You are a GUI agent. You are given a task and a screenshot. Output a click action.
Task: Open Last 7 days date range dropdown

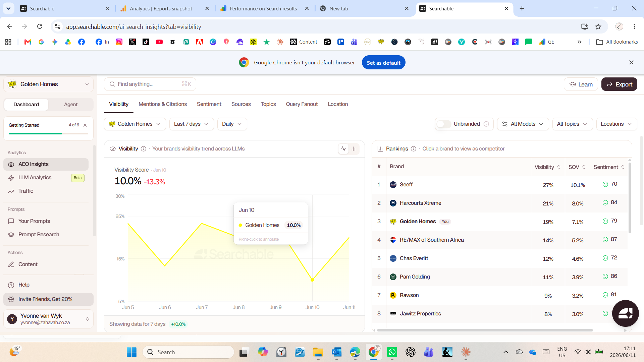pyautogui.click(x=191, y=124)
